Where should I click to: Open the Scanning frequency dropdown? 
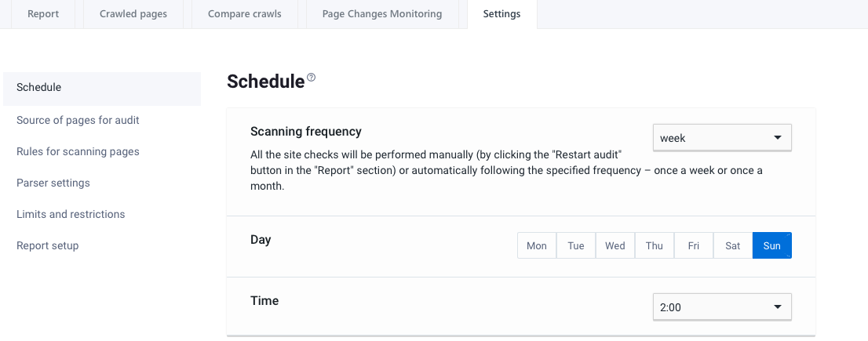(x=722, y=138)
